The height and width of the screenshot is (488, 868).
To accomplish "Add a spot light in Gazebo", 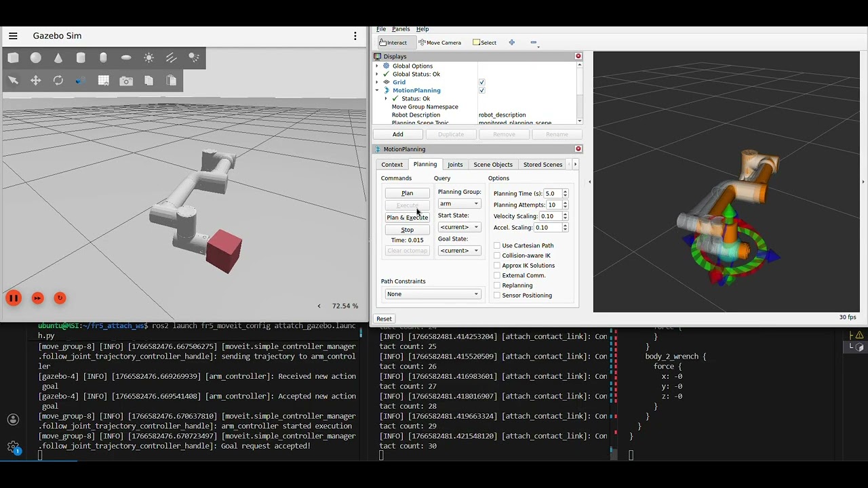I will pyautogui.click(x=194, y=58).
